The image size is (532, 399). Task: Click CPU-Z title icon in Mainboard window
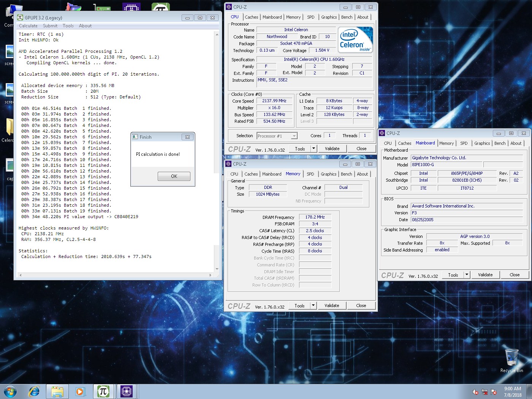(382, 133)
